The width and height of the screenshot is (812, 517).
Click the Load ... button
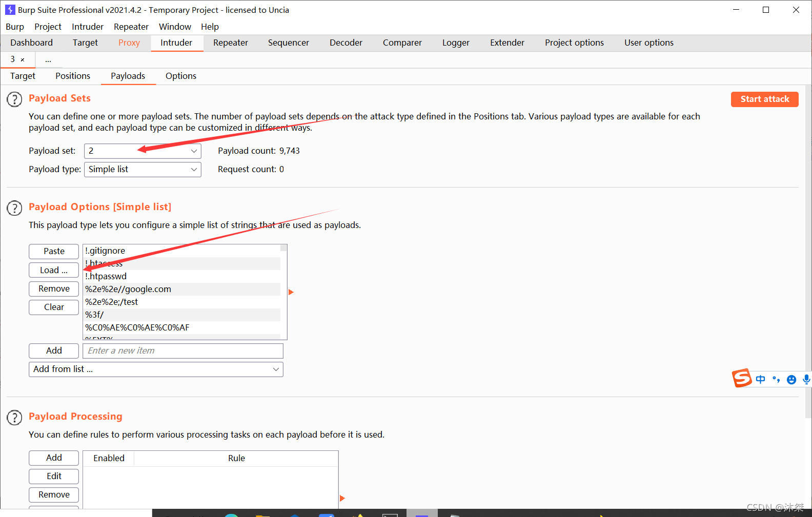pyautogui.click(x=54, y=271)
